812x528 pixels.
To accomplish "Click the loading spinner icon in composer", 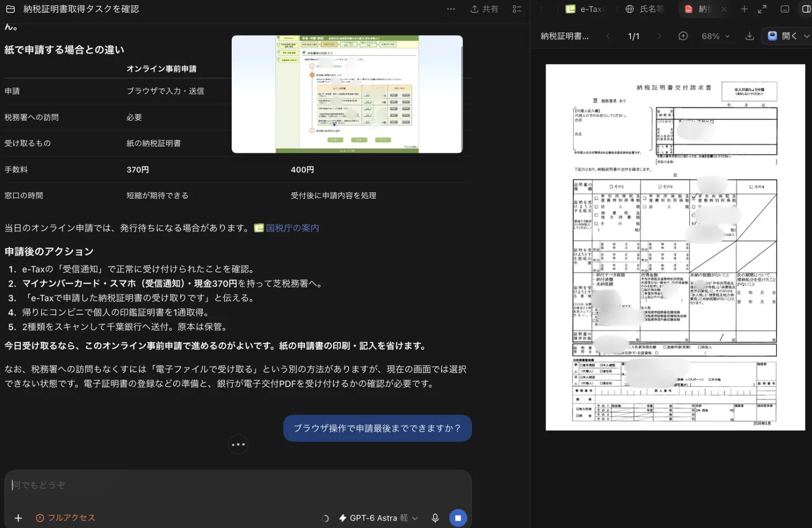I will [x=325, y=518].
